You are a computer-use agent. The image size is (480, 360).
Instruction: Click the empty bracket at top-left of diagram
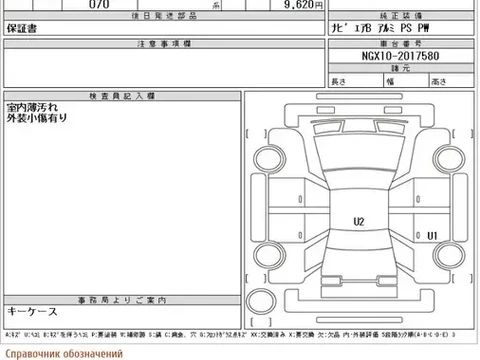tap(256, 134)
